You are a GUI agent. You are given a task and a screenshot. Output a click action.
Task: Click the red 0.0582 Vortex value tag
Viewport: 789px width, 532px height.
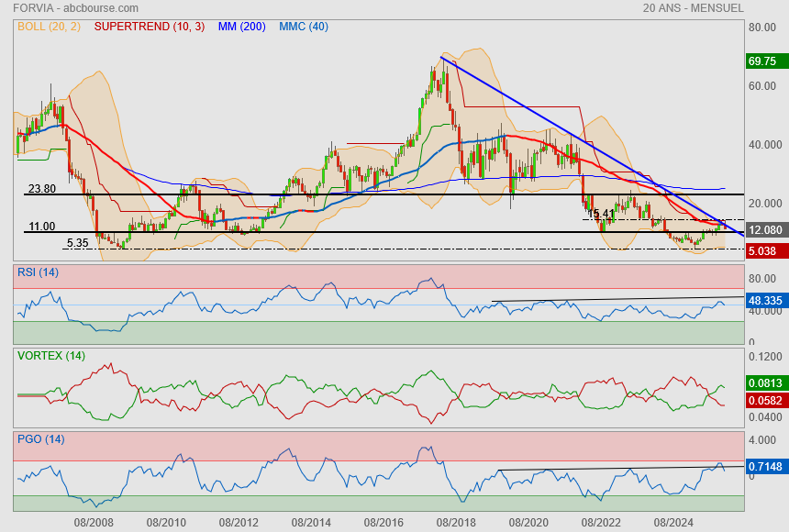coord(764,401)
